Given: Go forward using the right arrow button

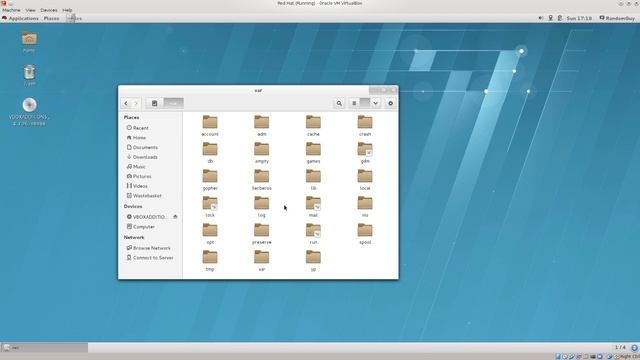Looking at the screenshot, I should click(x=136, y=103).
